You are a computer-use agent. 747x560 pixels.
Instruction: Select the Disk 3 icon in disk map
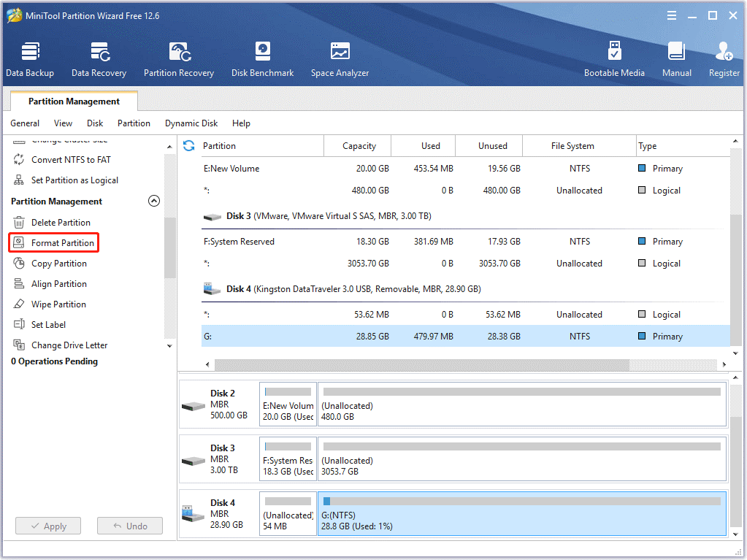[193, 461]
